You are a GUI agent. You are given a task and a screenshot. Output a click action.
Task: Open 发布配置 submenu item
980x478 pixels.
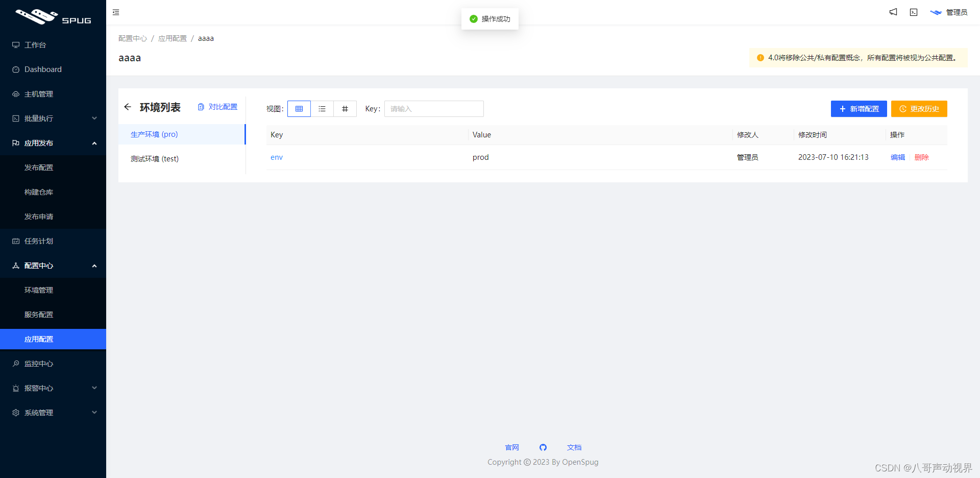click(x=53, y=168)
